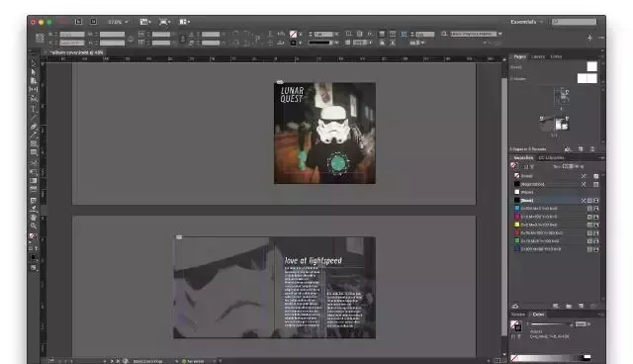
Task: Click the Lunar Quest cover page image
Action: [x=324, y=134]
